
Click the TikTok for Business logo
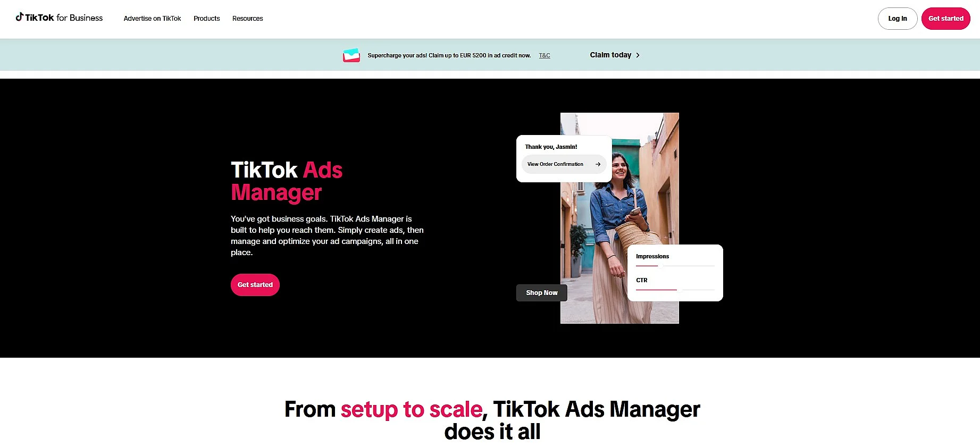coord(59,18)
